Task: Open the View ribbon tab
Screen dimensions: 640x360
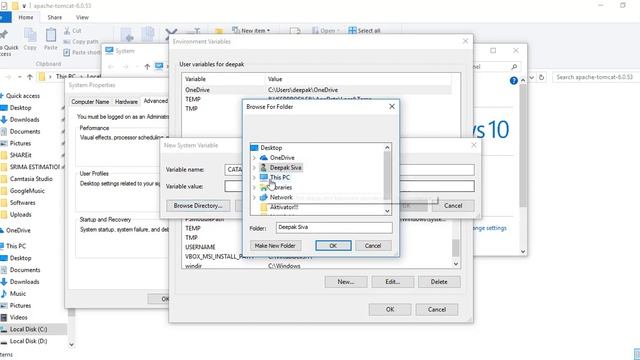Action: pos(82,17)
